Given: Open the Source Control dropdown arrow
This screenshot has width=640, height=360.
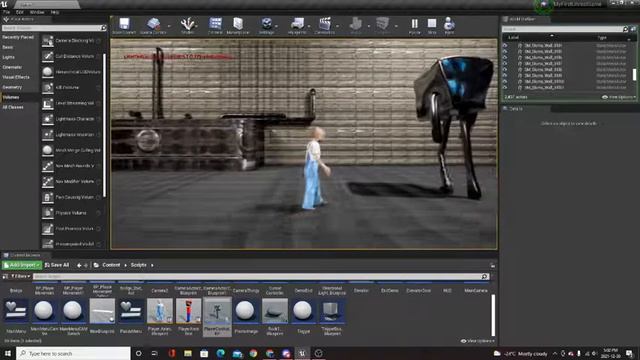Looking at the screenshot, I should [169, 26].
